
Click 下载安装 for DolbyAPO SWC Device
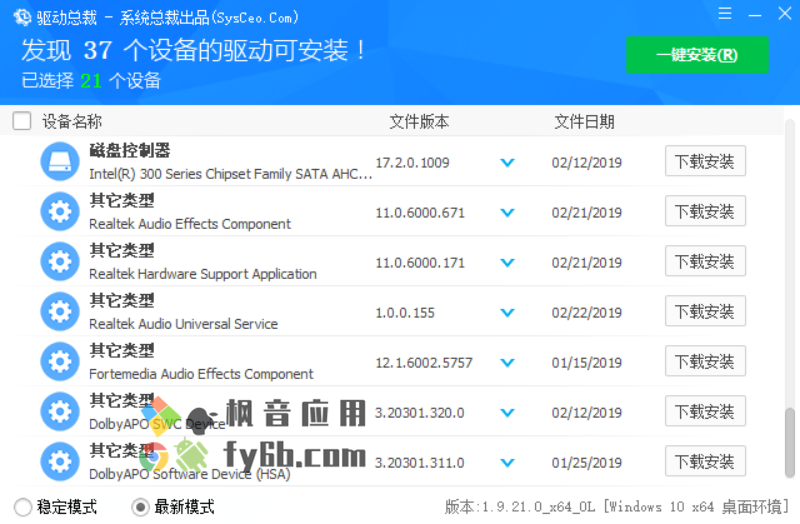[705, 411]
